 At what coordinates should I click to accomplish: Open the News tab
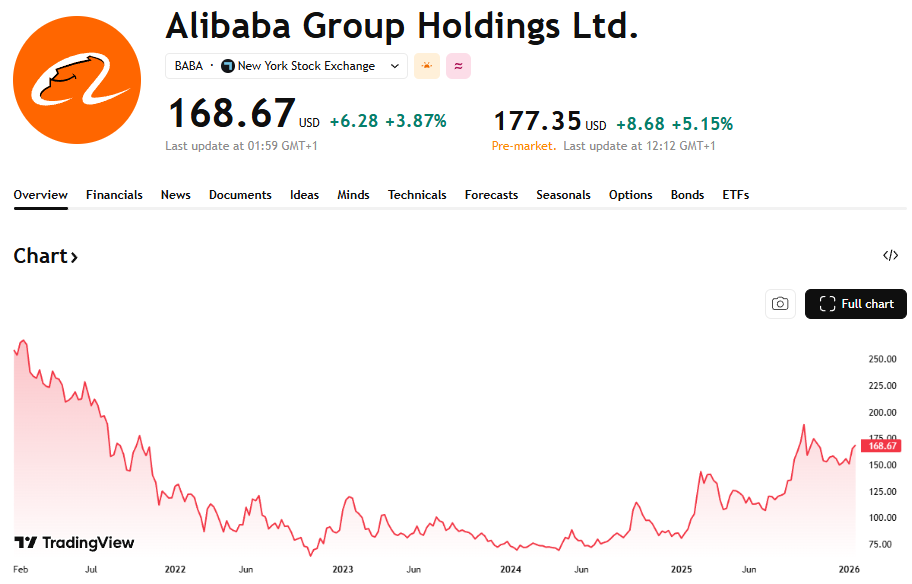pyautogui.click(x=176, y=195)
